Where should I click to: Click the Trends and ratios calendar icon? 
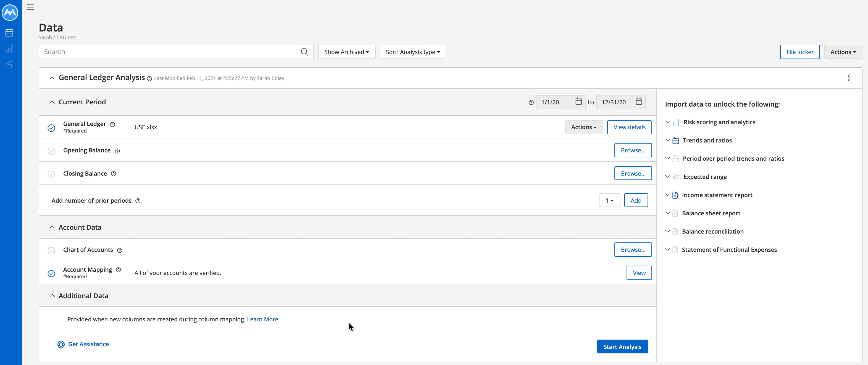click(676, 141)
